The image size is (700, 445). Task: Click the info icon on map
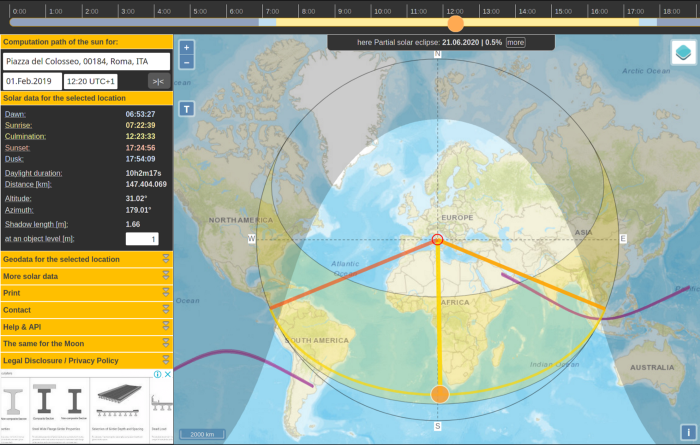click(688, 432)
